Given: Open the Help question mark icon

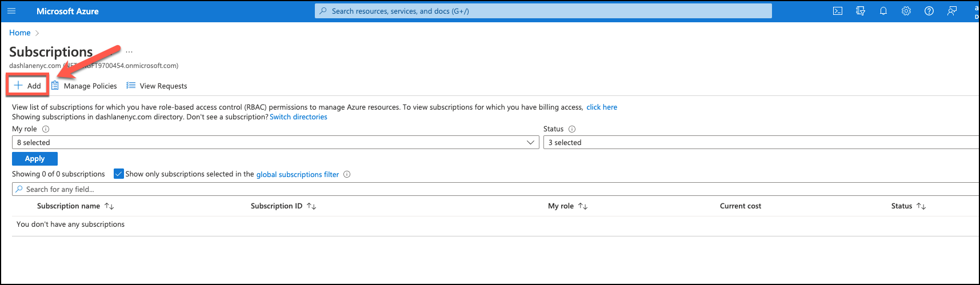Looking at the screenshot, I should pos(929,11).
